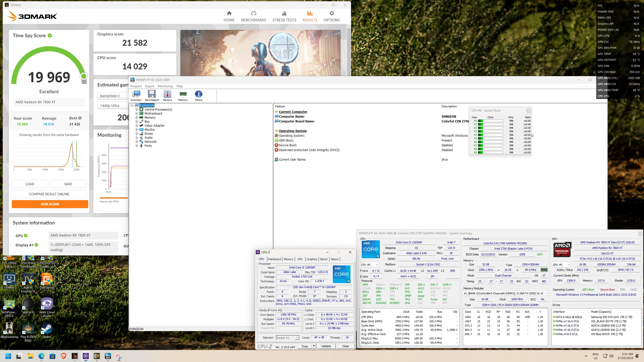Open DiskGenius desktop shortcut
This screenshot has width=644, height=362.
click(47, 281)
